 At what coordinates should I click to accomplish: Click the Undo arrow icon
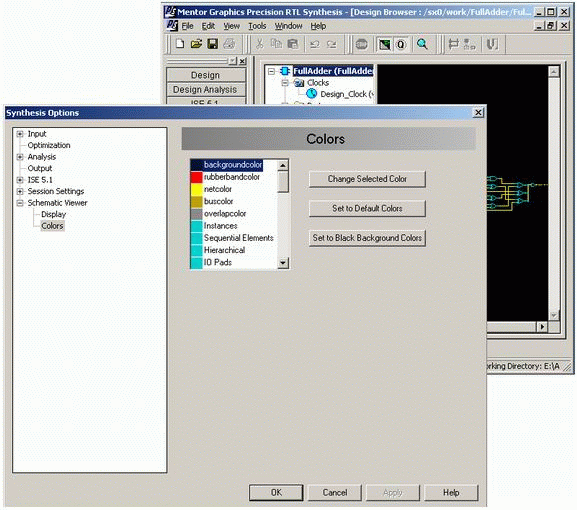click(315, 45)
